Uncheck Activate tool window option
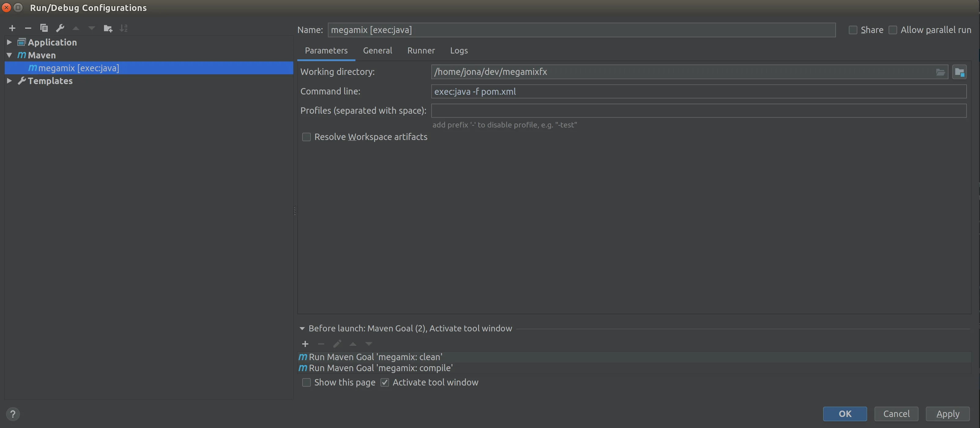This screenshot has height=428, width=980. (x=384, y=382)
